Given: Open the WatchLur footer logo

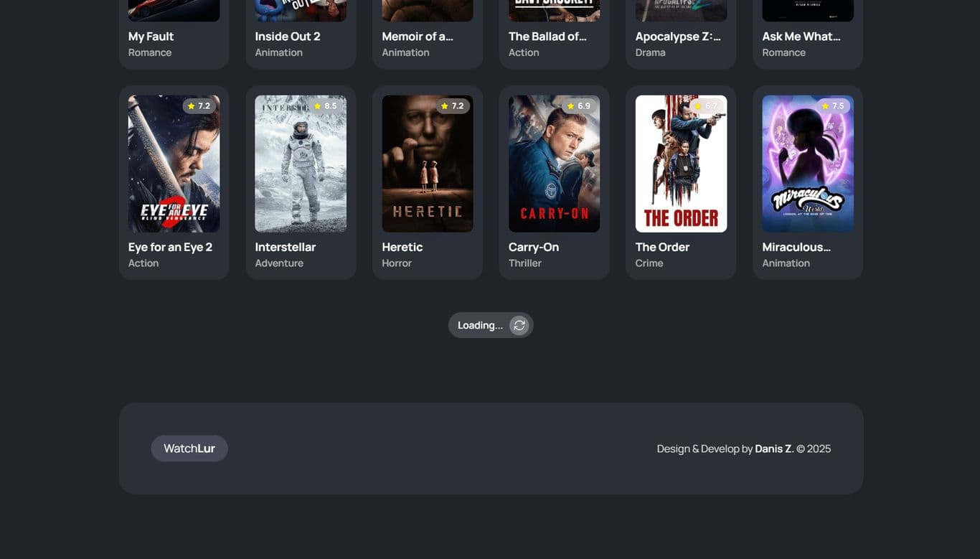Looking at the screenshot, I should coord(189,448).
